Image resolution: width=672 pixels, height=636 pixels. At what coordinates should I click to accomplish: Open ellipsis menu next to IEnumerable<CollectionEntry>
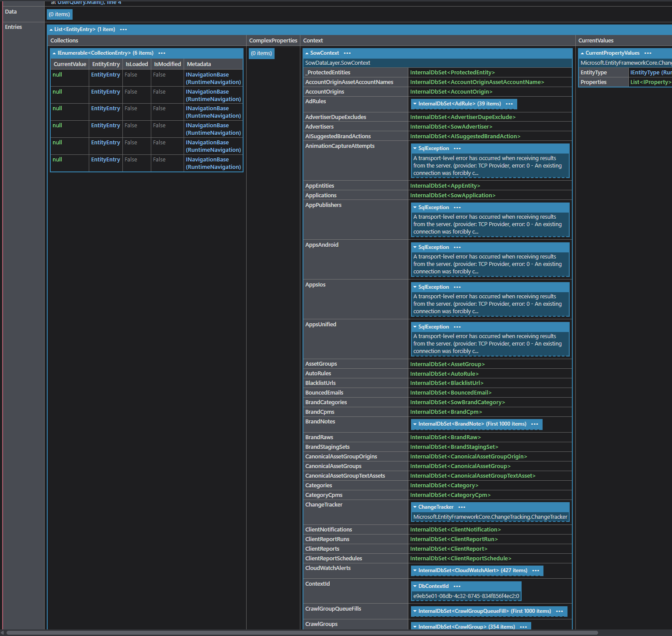tap(162, 53)
